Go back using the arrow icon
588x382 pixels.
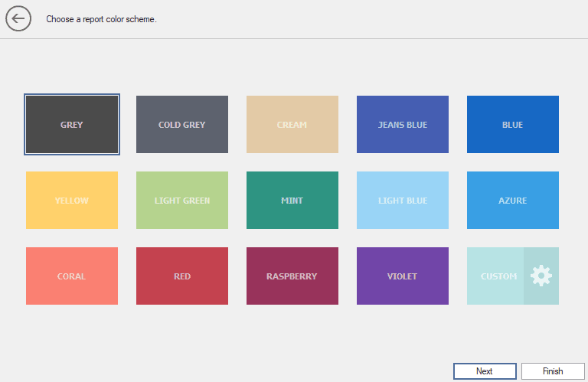coord(18,18)
